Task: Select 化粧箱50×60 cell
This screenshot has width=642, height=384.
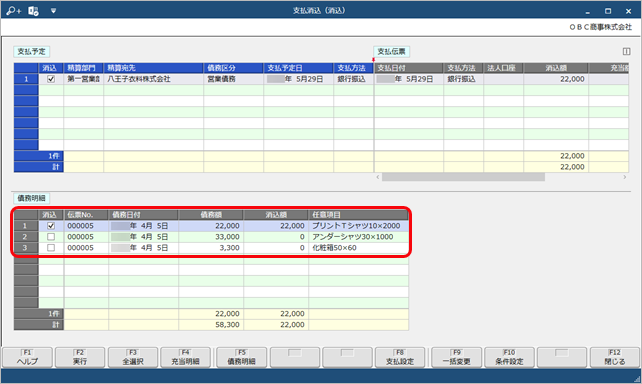Action: coord(358,248)
